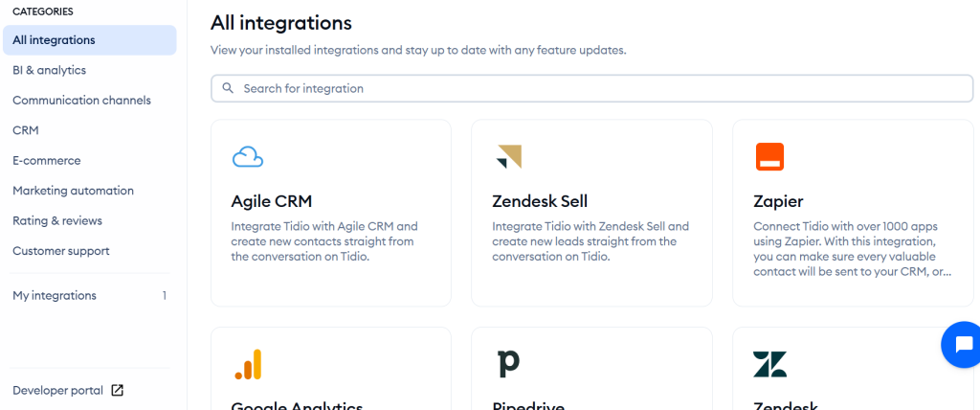Screen dimensions: 980x410
Task: Click the Agile CRM description text
Action: (324, 241)
